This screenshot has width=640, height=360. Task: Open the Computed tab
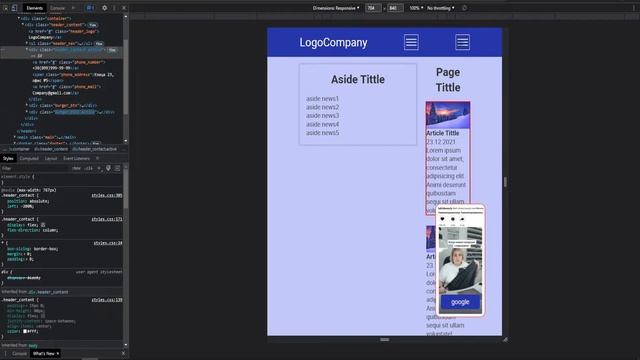(x=29, y=158)
